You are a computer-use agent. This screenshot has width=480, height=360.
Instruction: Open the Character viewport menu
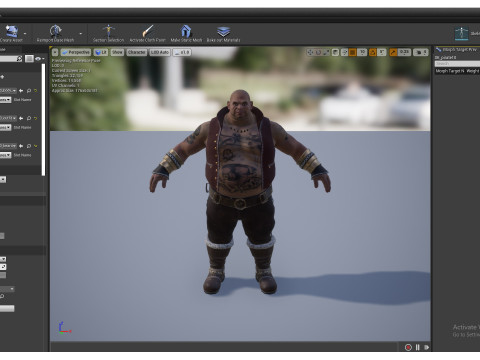coord(136,52)
